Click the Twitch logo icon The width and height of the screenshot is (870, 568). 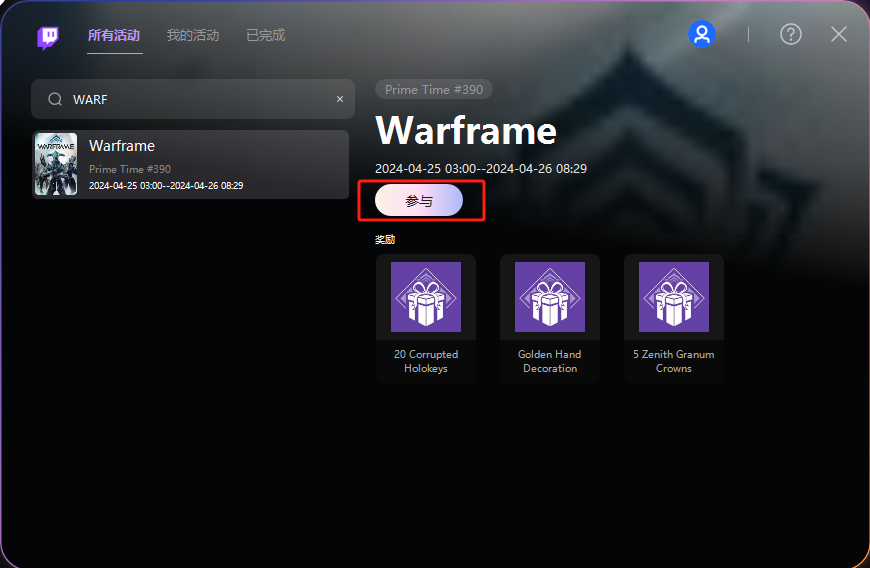click(x=48, y=37)
